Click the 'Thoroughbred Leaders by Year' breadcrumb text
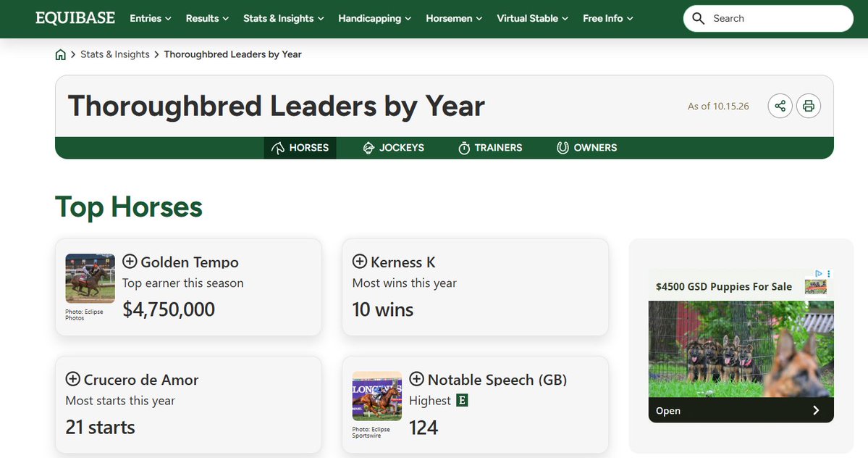This screenshot has width=868, height=458. click(x=232, y=54)
